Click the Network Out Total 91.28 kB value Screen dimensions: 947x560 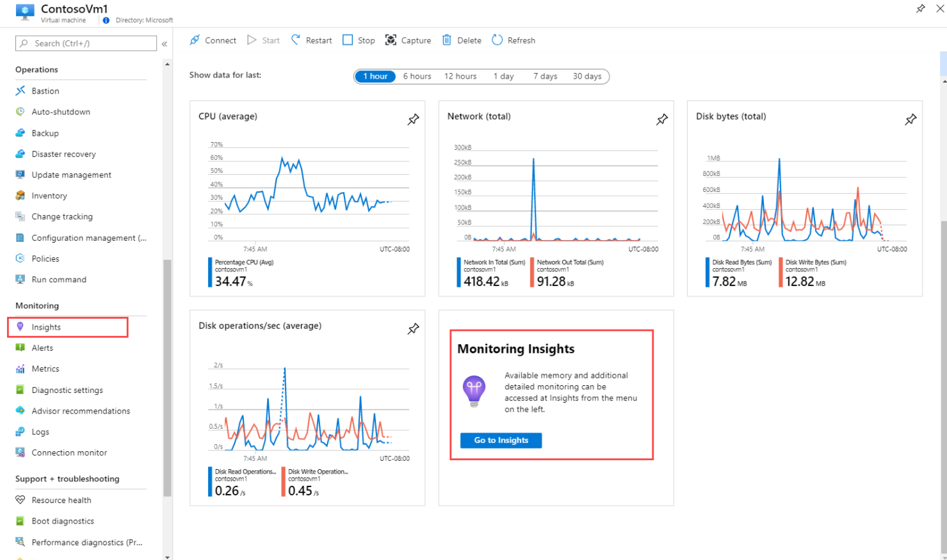[x=555, y=281]
